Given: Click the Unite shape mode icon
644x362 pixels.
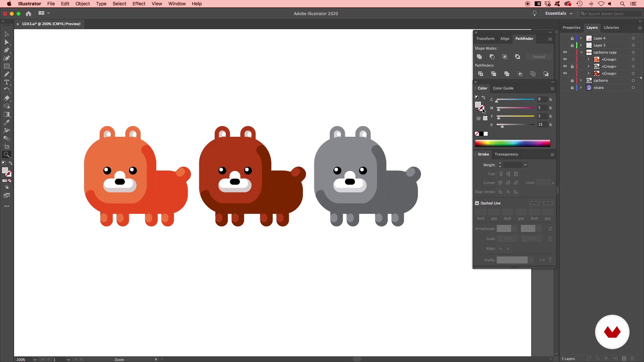Looking at the screenshot, I should (479, 57).
